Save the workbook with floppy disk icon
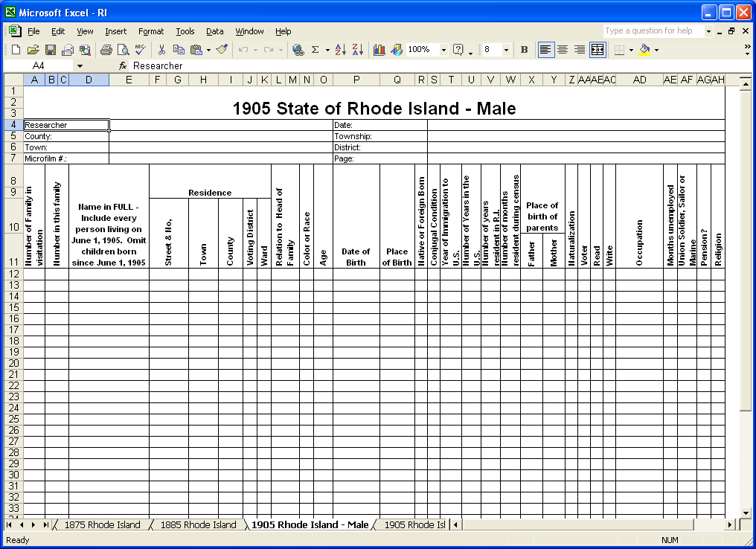The height and width of the screenshot is (549, 756). tap(50, 50)
